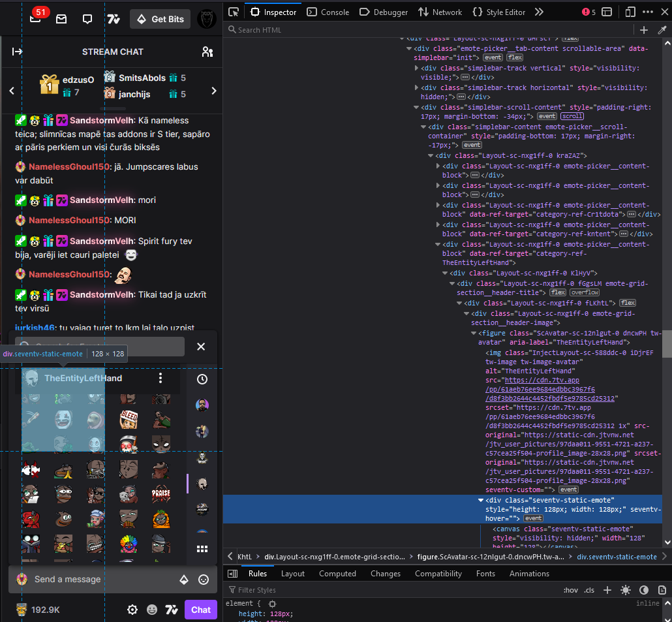Click the Bits diamond icon in message box
Image resolution: width=672 pixels, height=622 pixels.
pos(184,580)
